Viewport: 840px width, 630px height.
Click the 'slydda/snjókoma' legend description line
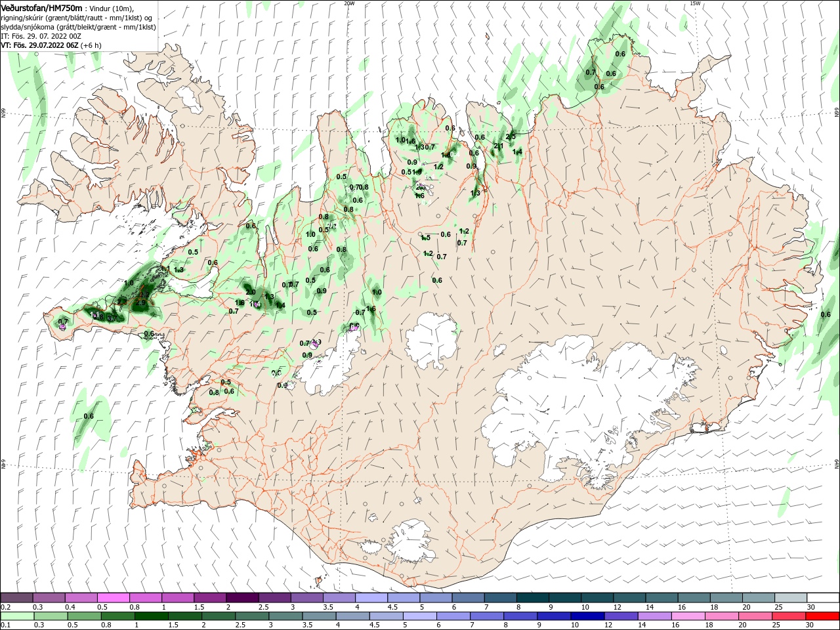click(79, 27)
